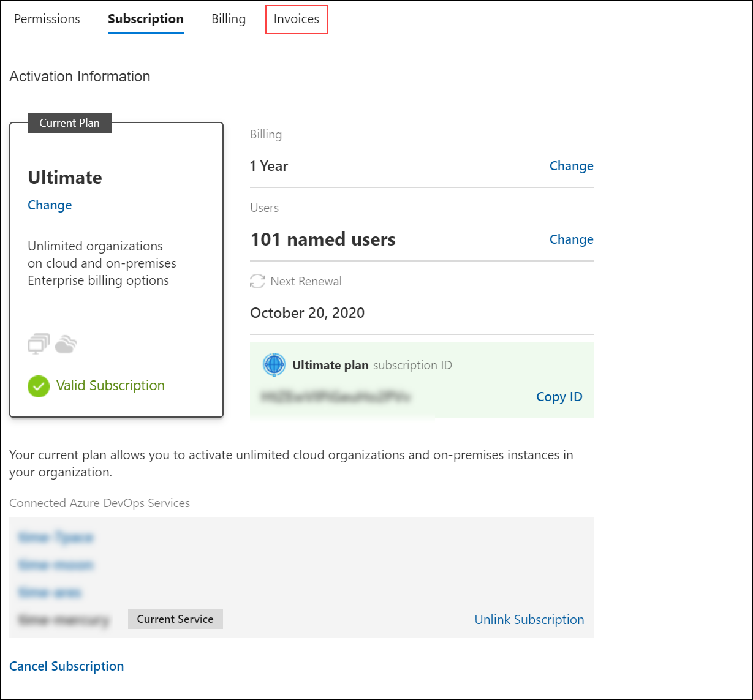Viewport: 753px width, 700px height.
Task: Open the Invoices tab
Action: (x=297, y=19)
